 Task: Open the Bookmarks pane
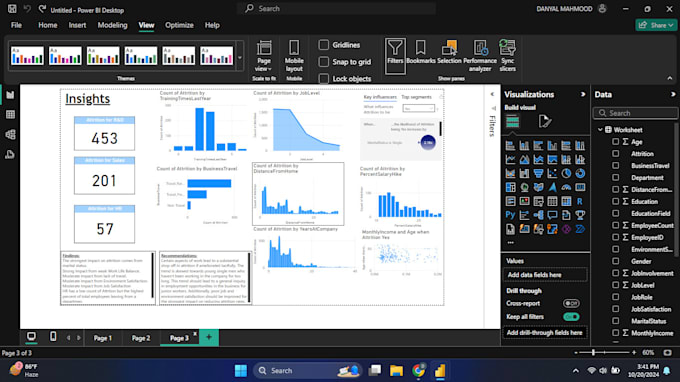pos(421,52)
